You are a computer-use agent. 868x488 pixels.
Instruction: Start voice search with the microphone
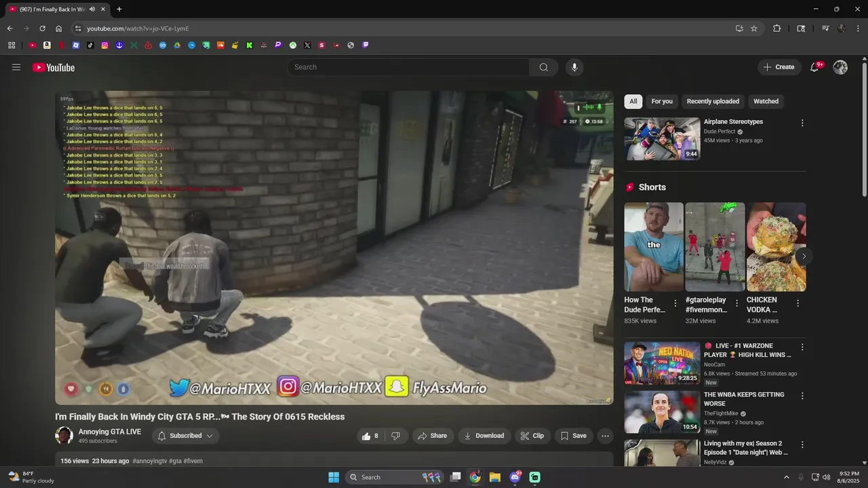(x=574, y=67)
